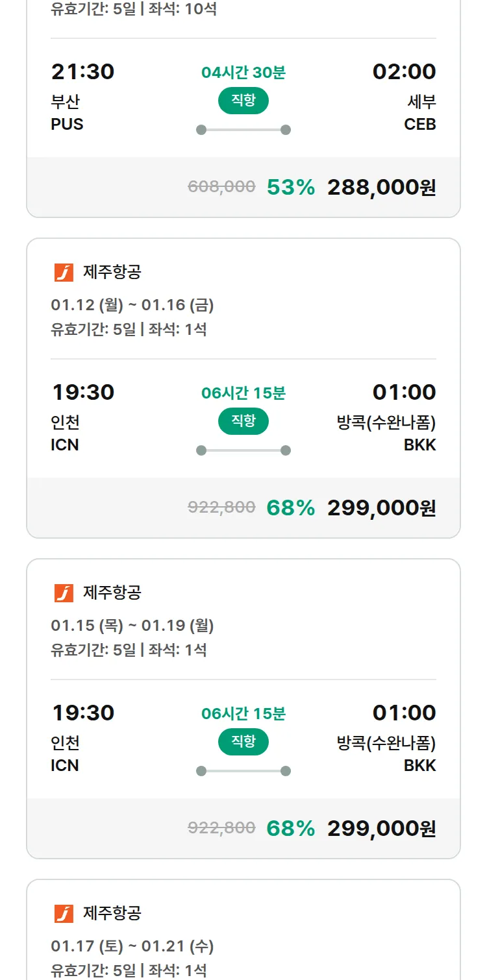
Task: Click the 53% discount label
Action: [290, 188]
